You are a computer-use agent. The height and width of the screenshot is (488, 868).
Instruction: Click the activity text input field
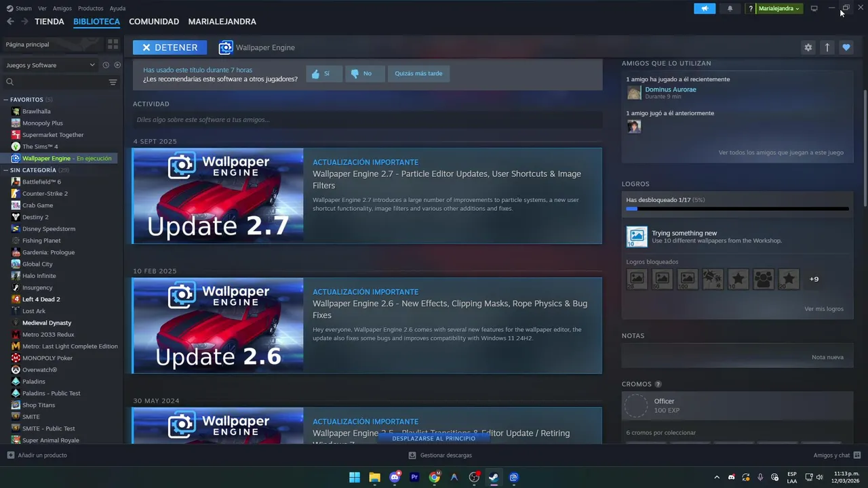click(x=368, y=120)
